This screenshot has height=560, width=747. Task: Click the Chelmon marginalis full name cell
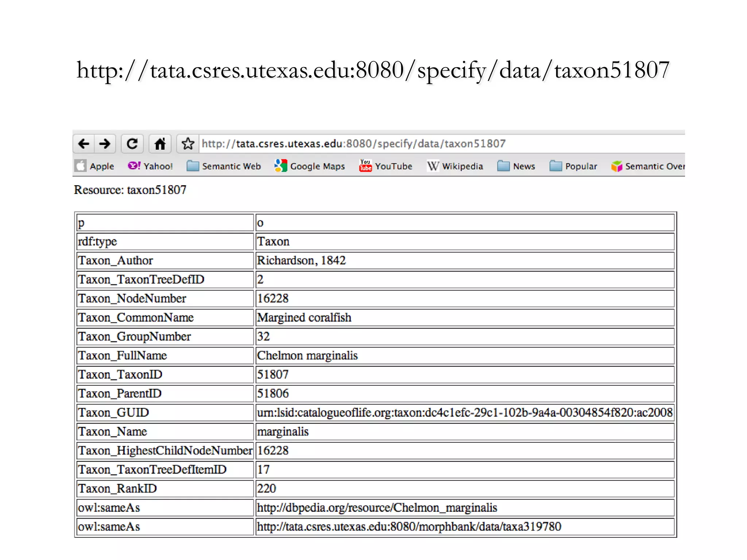(307, 355)
